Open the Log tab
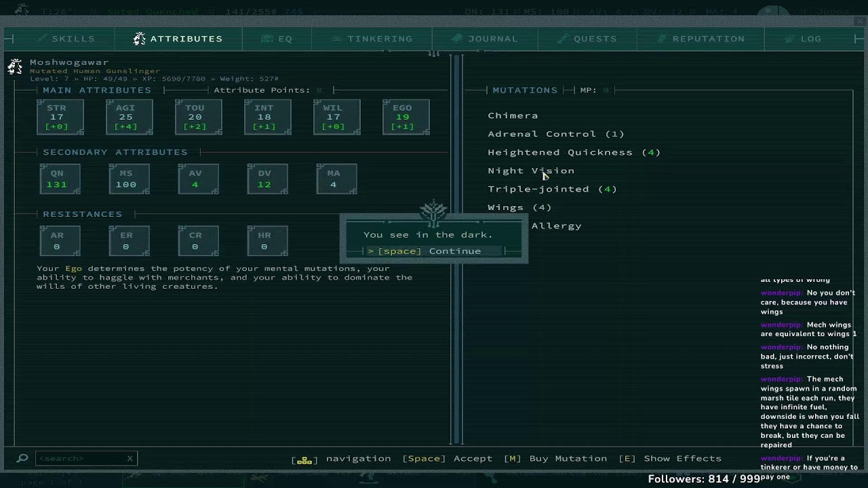The height and width of the screenshot is (488, 868). tap(803, 39)
